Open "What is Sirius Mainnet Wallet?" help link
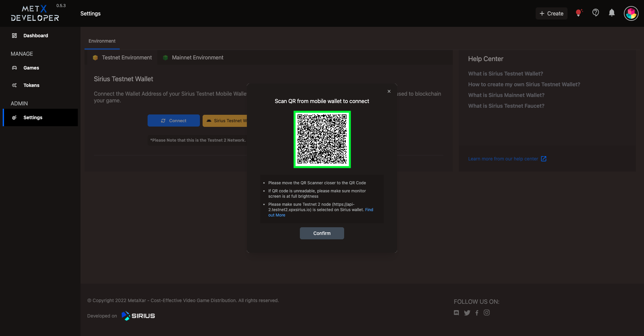The width and height of the screenshot is (644, 336). click(506, 95)
